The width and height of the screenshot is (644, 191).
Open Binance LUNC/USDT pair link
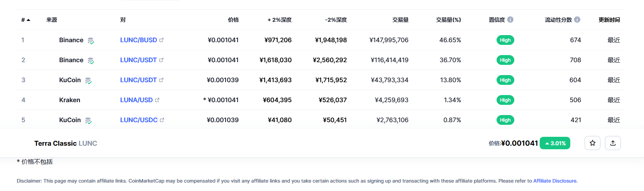[x=138, y=60]
